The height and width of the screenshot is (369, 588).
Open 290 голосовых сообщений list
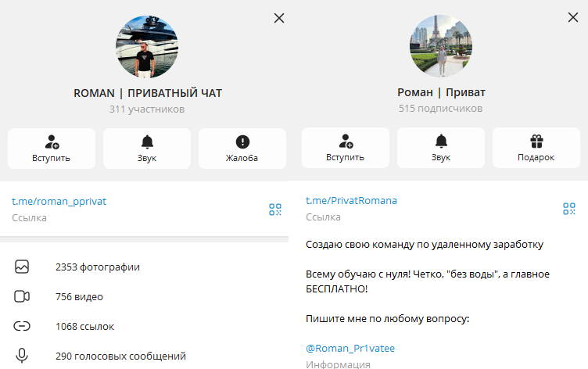pos(145,356)
